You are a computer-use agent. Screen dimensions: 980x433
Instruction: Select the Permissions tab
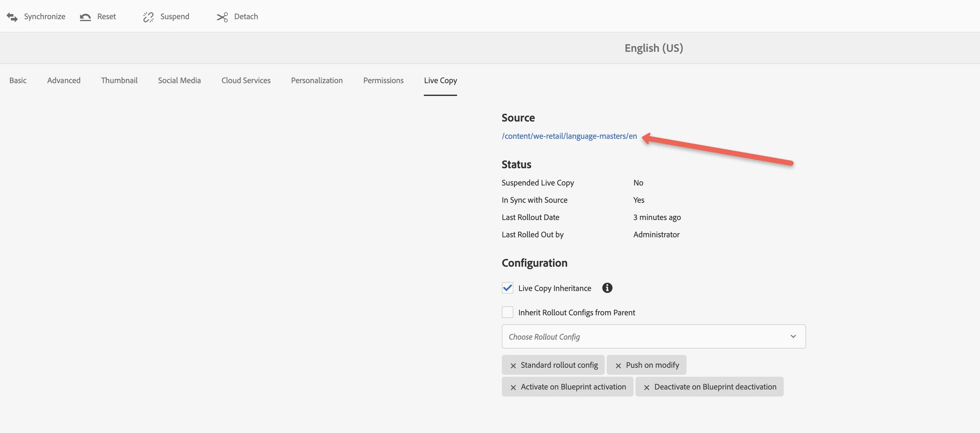[x=383, y=81]
